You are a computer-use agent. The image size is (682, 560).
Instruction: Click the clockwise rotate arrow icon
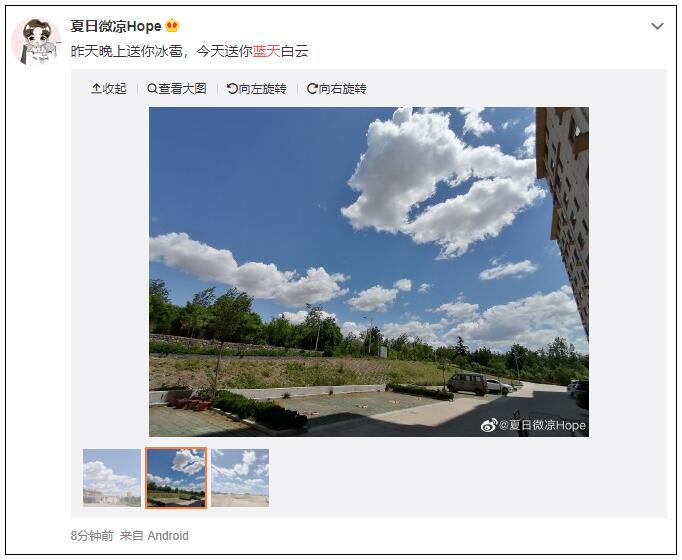[x=312, y=89]
